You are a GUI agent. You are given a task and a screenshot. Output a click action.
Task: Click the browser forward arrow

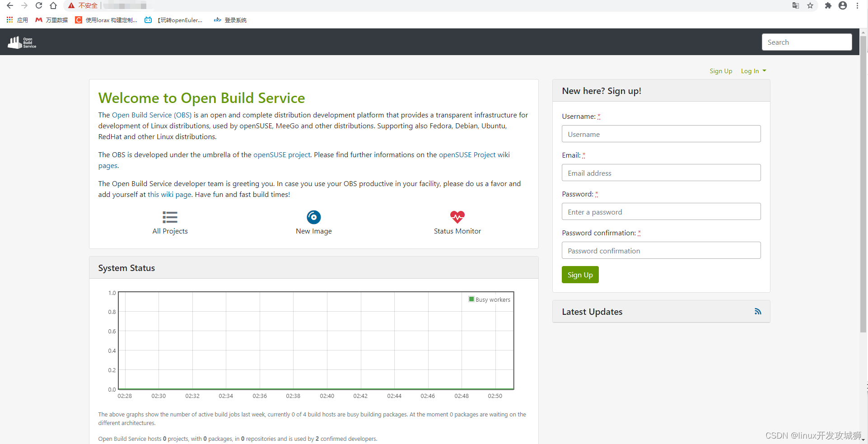pos(24,5)
